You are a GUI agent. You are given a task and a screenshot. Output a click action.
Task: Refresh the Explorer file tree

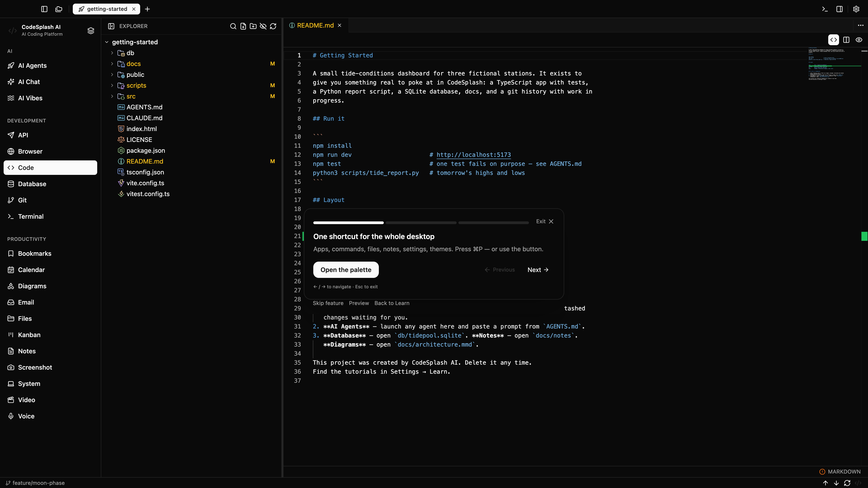point(273,26)
